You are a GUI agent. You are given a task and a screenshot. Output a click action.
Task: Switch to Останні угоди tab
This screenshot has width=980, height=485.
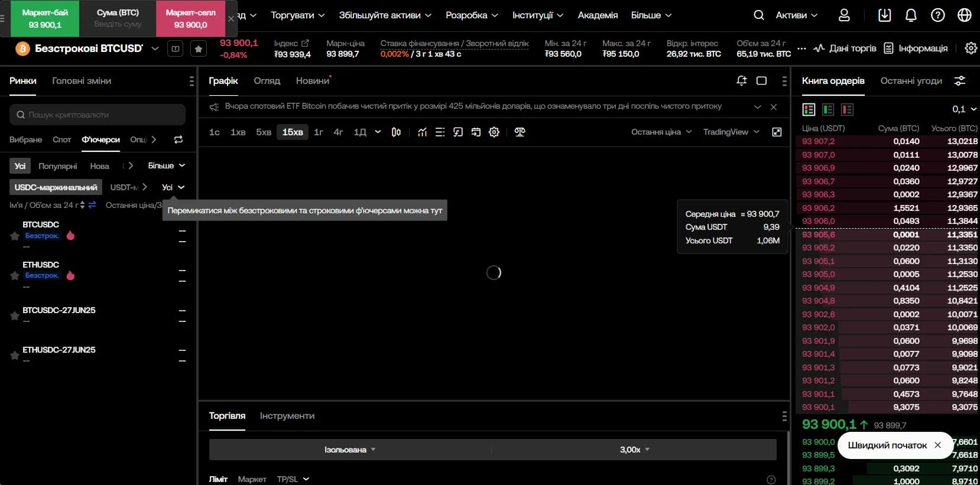coord(911,81)
